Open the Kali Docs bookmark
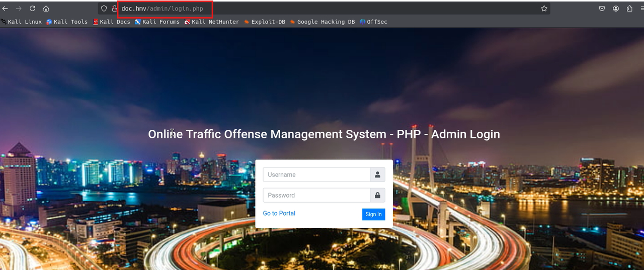Viewport: 644px width, 270px height. (112, 22)
